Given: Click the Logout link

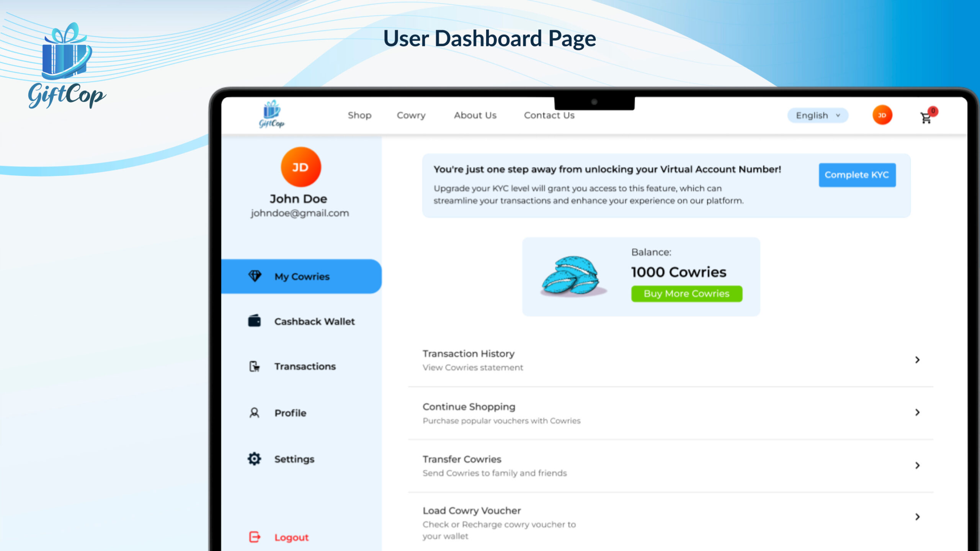Looking at the screenshot, I should (291, 537).
